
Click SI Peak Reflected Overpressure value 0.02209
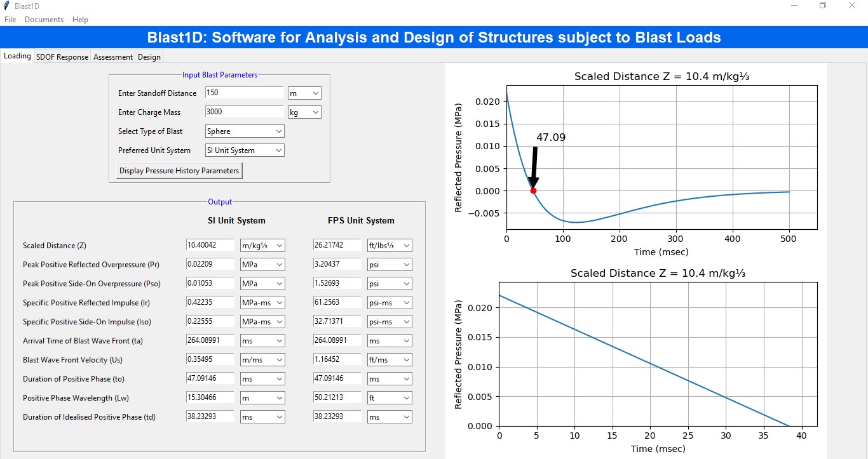click(210, 264)
